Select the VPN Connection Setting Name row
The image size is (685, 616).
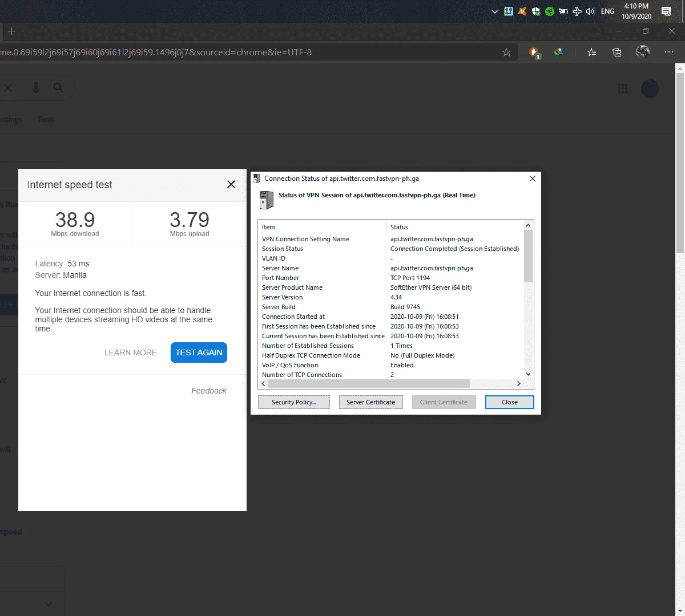coord(391,239)
